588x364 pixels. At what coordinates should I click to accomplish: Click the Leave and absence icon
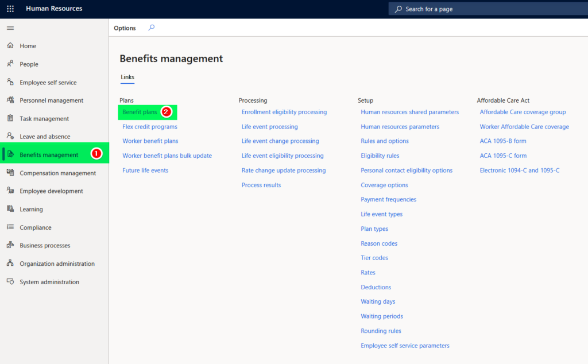coord(10,136)
